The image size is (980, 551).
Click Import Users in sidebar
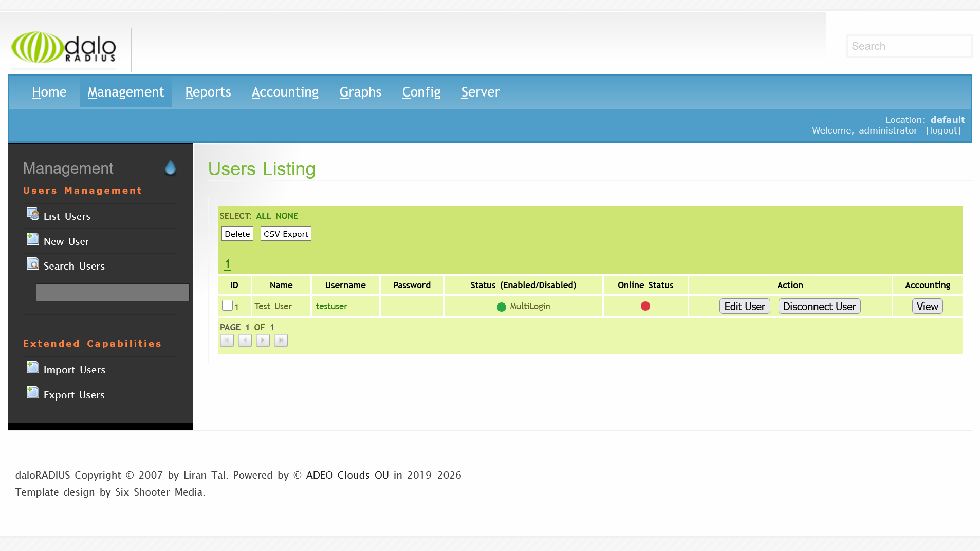coord(75,370)
